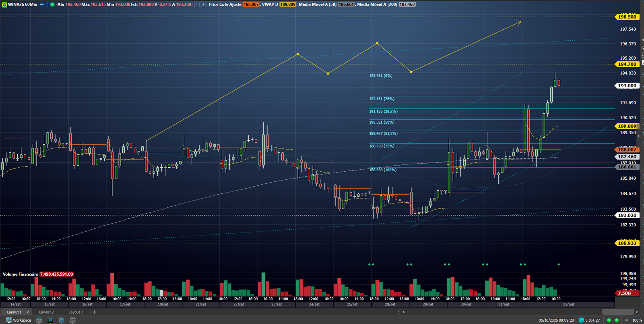Click the 193.000 current price tag

point(627,85)
